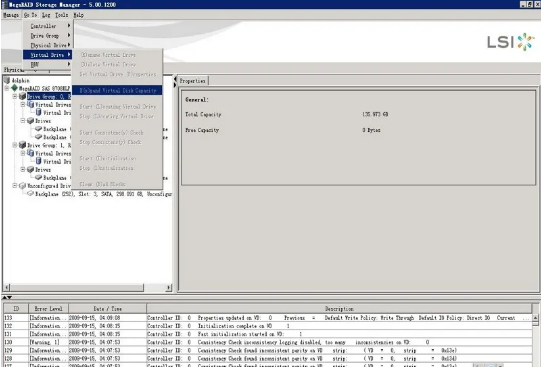Sort event log by Error Level column
Screen dimensions: 541x367
(x=48, y=308)
